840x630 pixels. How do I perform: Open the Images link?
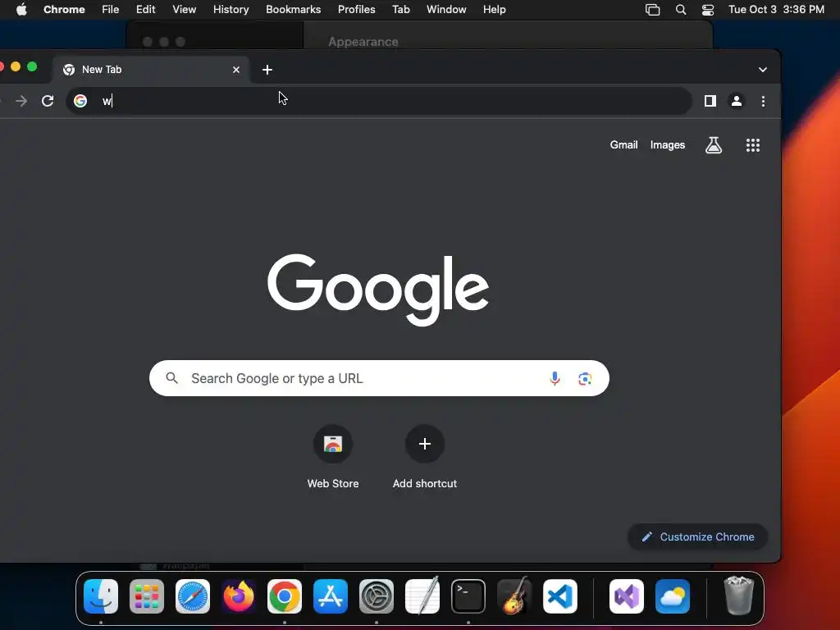point(668,144)
